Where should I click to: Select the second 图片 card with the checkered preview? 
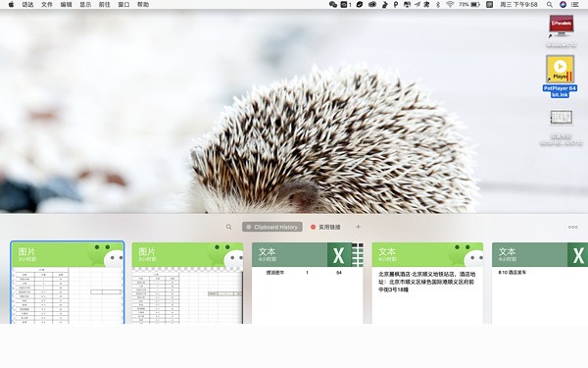click(x=187, y=284)
